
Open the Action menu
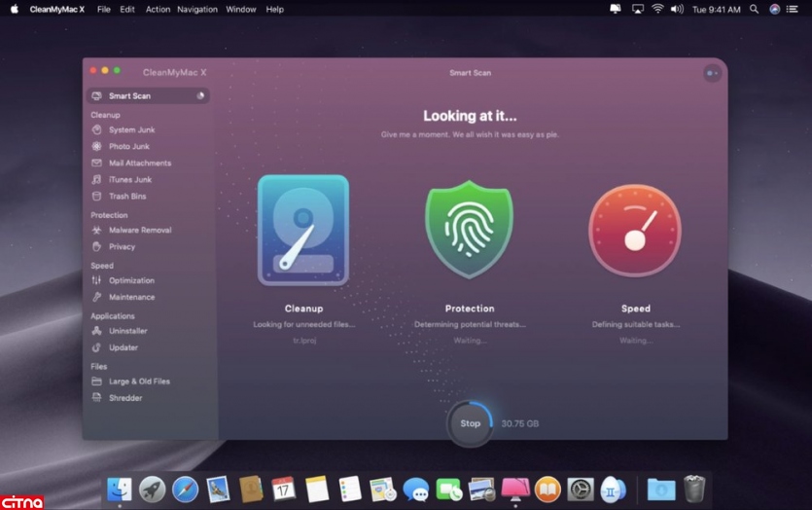[x=158, y=10]
